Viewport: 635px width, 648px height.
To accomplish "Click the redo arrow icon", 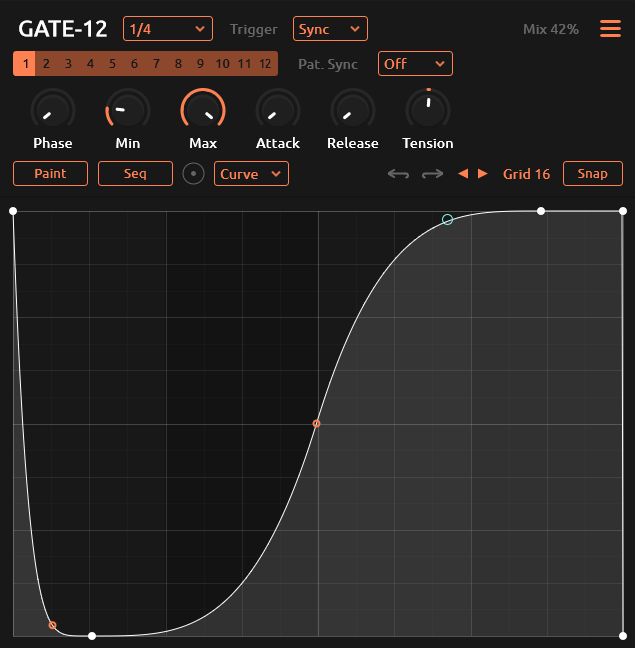I will coord(432,174).
